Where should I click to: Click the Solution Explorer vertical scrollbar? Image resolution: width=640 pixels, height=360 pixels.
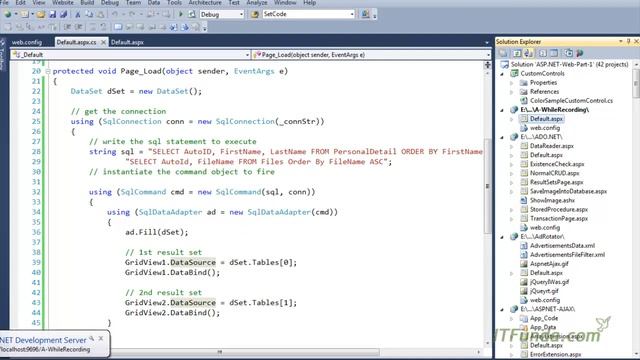point(636,84)
